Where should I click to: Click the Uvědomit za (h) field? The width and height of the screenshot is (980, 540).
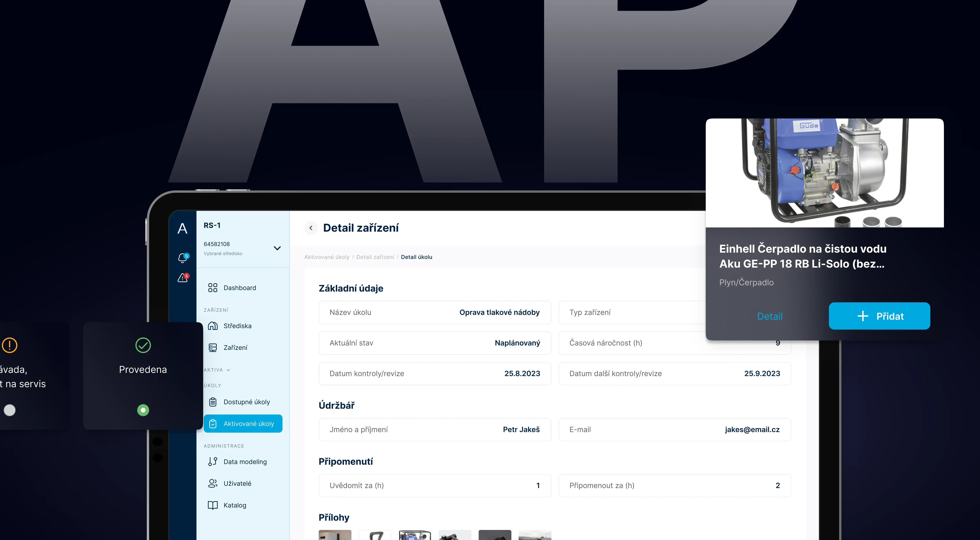point(435,486)
